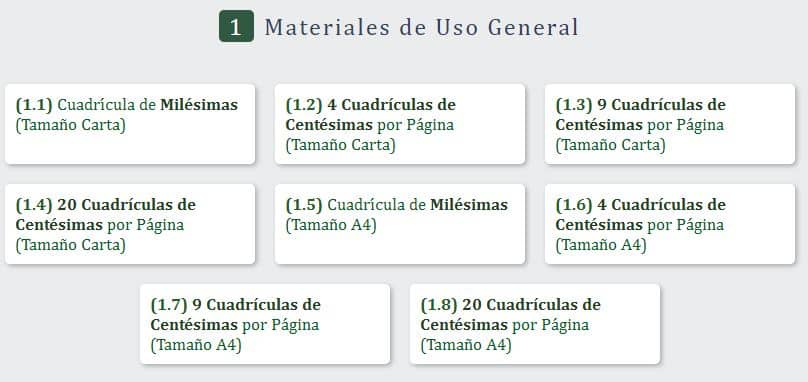Open 1.2 4 Cuadrículas de Centésimas Carta
The image size is (808, 382).
pos(400,124)
